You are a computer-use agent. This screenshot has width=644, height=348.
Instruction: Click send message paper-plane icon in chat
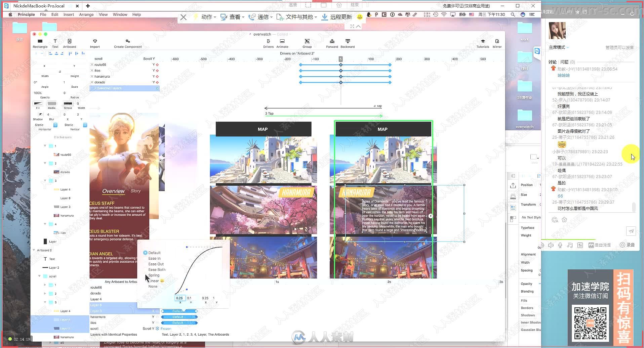[x=631, y=231]
